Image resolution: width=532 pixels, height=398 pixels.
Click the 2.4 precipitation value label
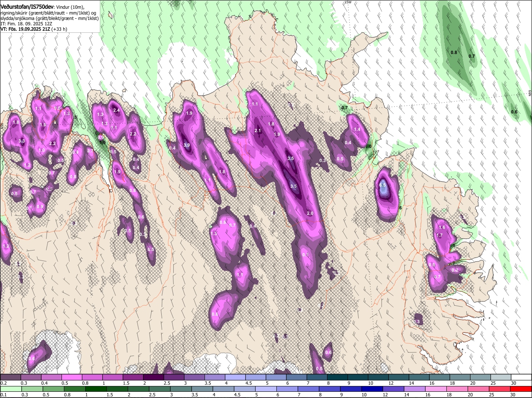tap(116, 110)
